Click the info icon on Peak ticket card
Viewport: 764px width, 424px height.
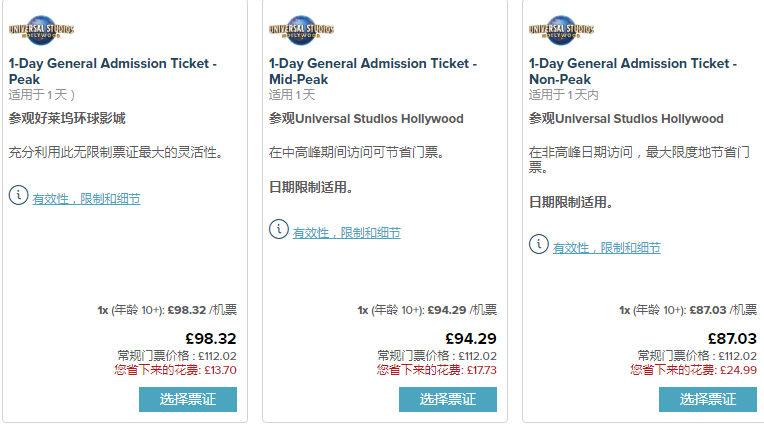click(x=18, y=196)
